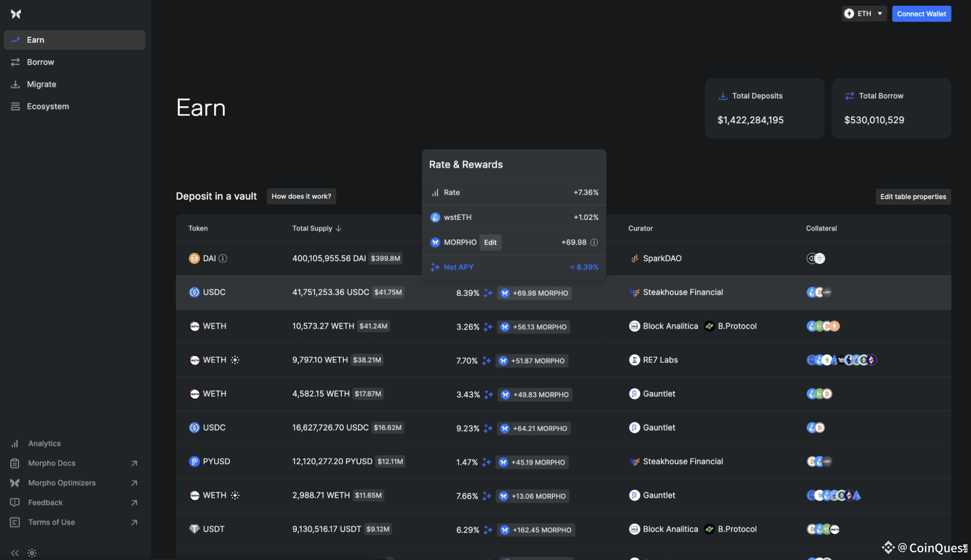This screenshot has width=971, height=560.
Task: Open the Migrate section
Action: coord(41,85)
